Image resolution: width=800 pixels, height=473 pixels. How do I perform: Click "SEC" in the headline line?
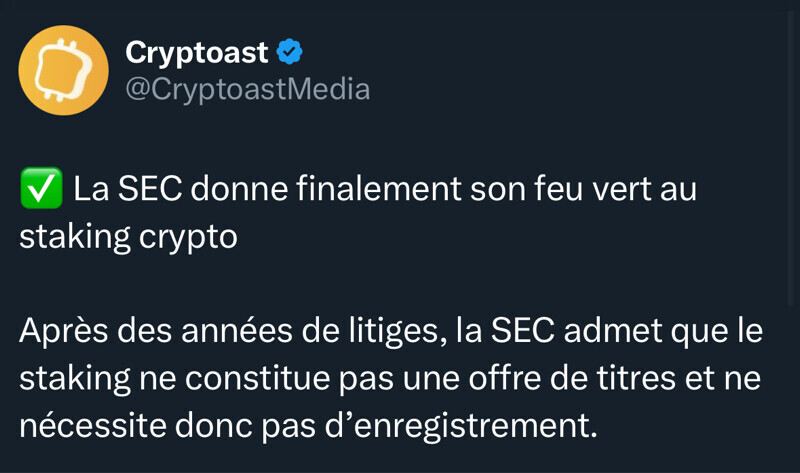coord(145,190)
